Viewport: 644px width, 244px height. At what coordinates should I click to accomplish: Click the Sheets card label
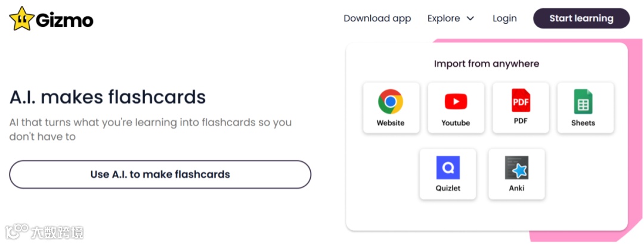[x=583, y=123]
